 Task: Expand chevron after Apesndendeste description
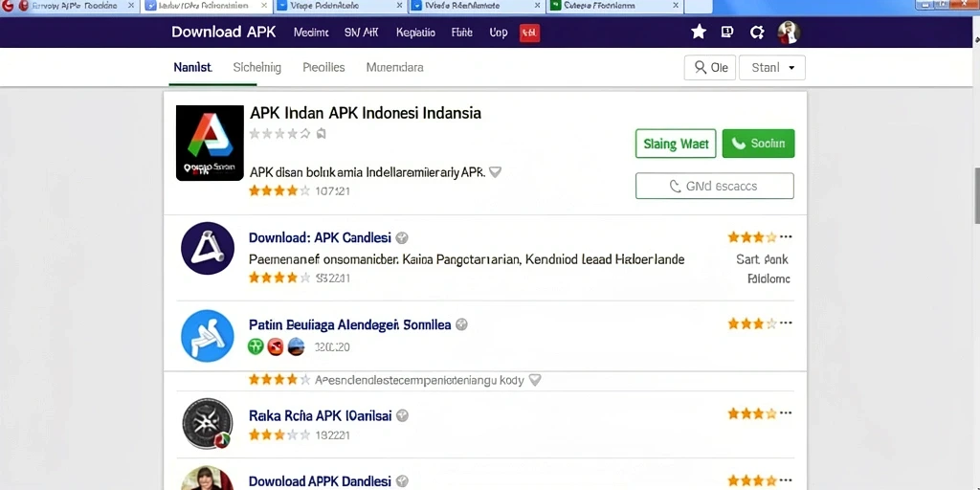pos(535,379)
